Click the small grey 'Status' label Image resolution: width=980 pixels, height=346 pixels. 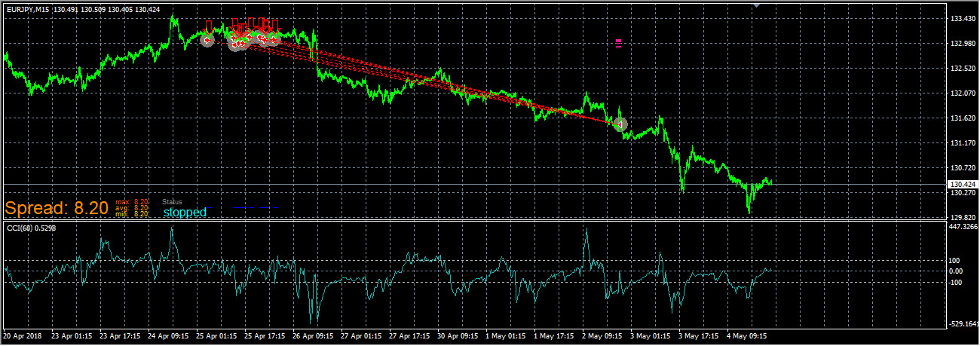point(173,202)
